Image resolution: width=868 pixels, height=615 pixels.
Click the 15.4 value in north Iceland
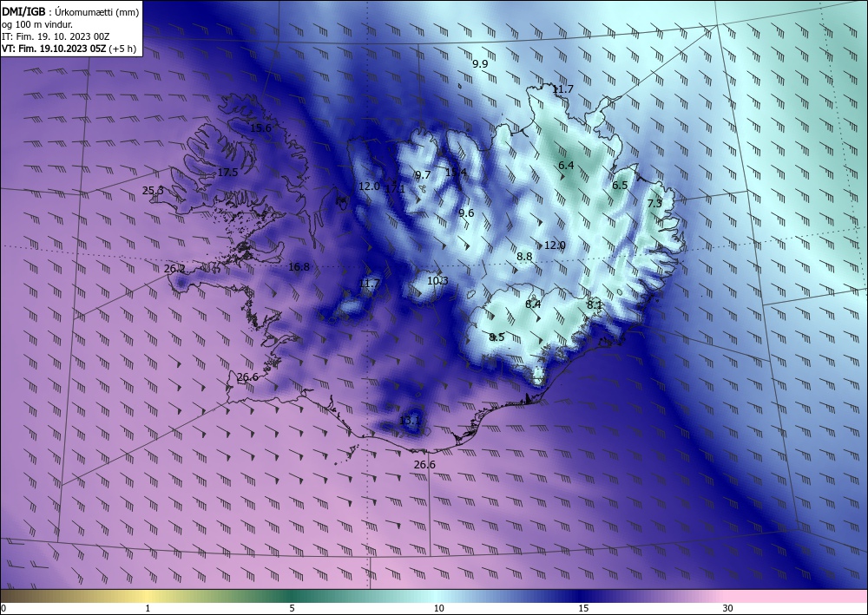pyautogui.click(x=457, y=172)
